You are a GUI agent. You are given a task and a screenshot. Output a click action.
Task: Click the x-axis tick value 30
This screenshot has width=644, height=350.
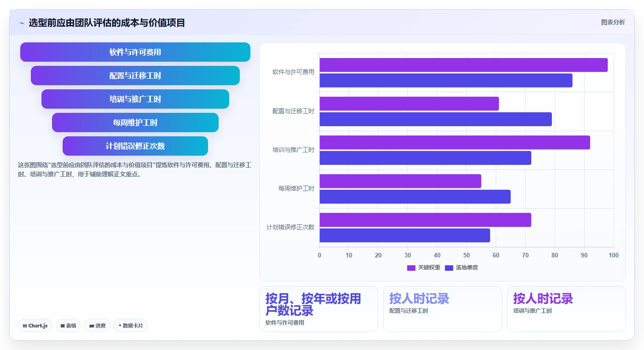click(x=408, y=255)
